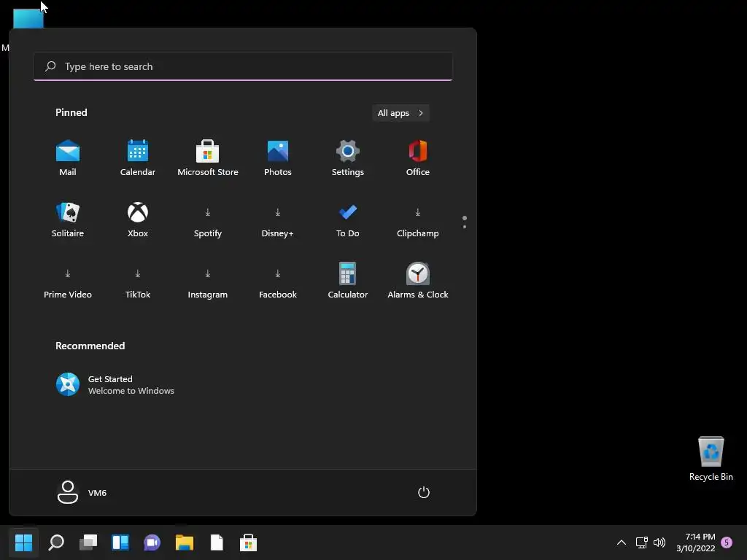Screen dimensions: 747x560
Task: Open Get Started recommended item
Action: pos(116,385)
